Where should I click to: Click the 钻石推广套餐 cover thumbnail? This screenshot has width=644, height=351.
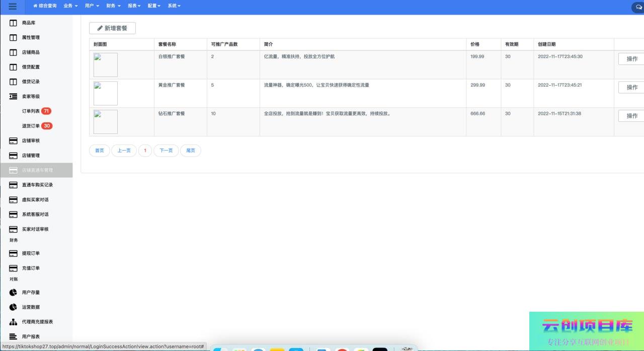106,122
